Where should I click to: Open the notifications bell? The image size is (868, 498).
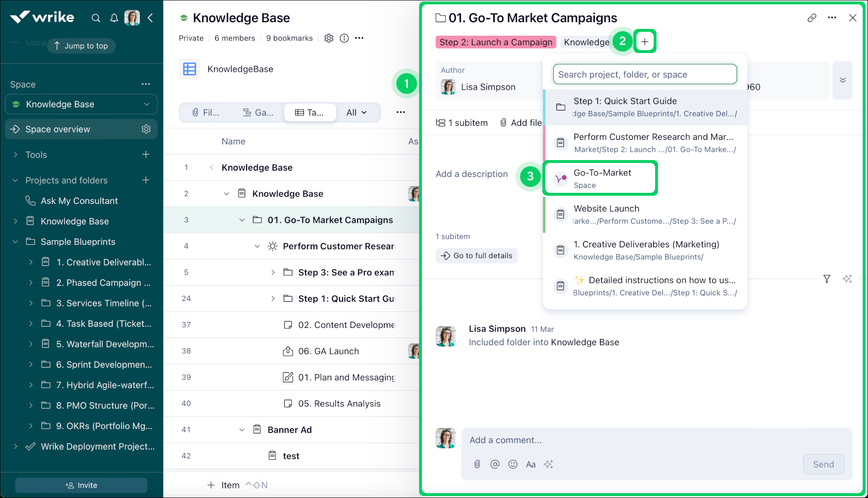[114, 17]
